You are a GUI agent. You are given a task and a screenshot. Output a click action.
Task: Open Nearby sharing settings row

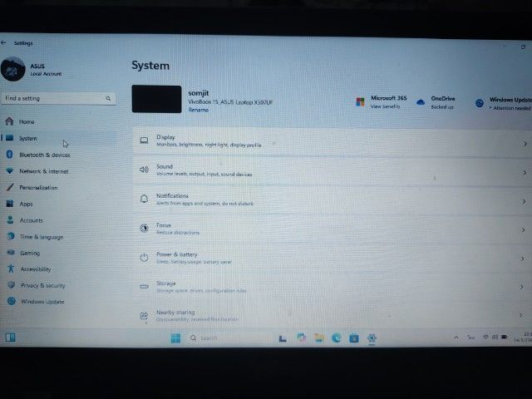pos(332,316)
